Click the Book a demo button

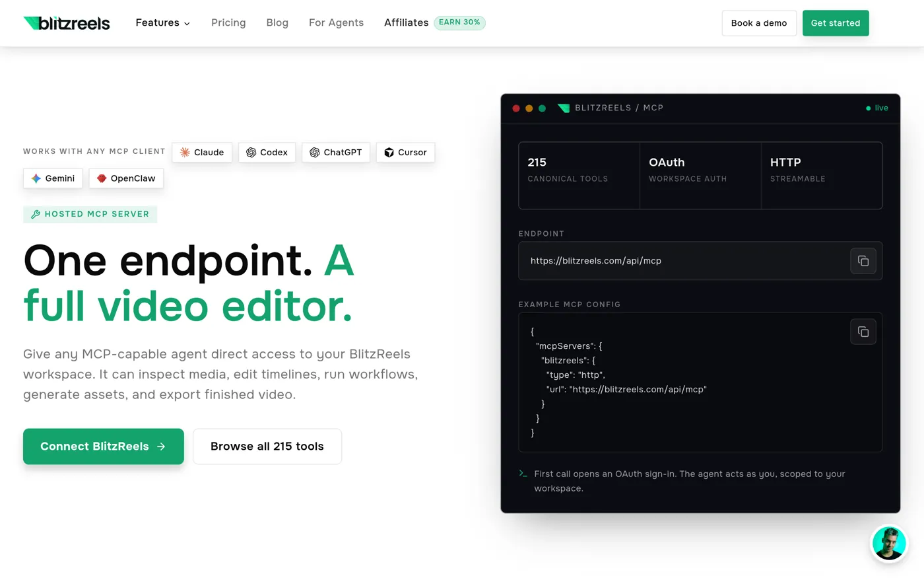pyautogui.click(x=759, y=23)
